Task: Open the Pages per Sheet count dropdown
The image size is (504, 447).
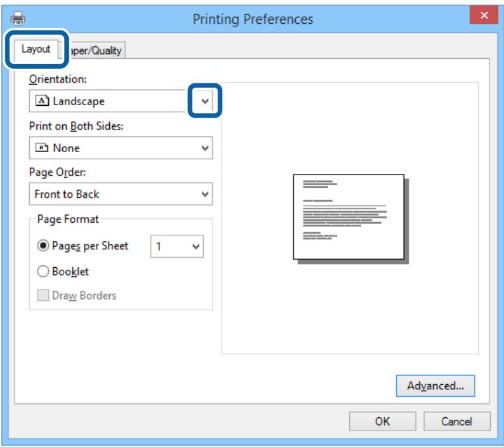Action: pyautogui.click(x=194, y=247)
